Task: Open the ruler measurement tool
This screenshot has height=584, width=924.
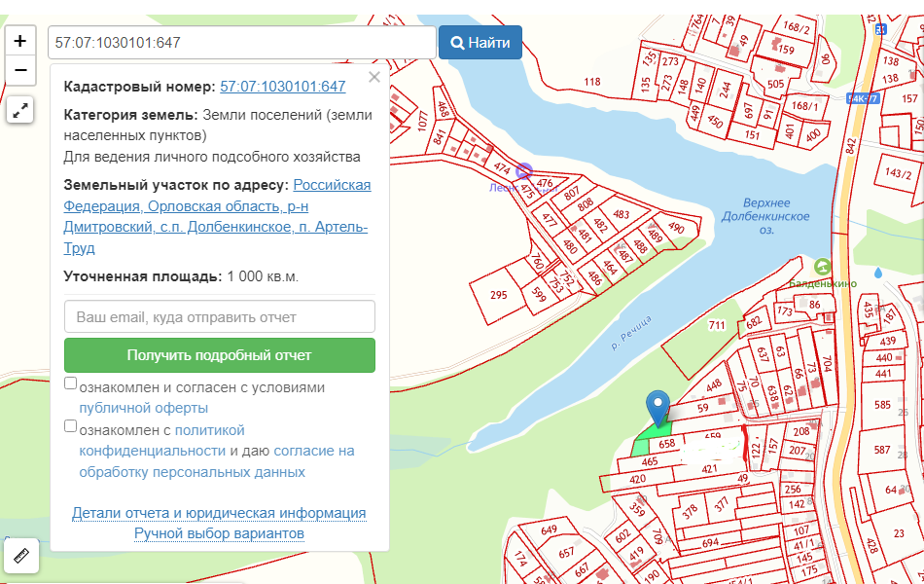Action: [x=21, y=556]
